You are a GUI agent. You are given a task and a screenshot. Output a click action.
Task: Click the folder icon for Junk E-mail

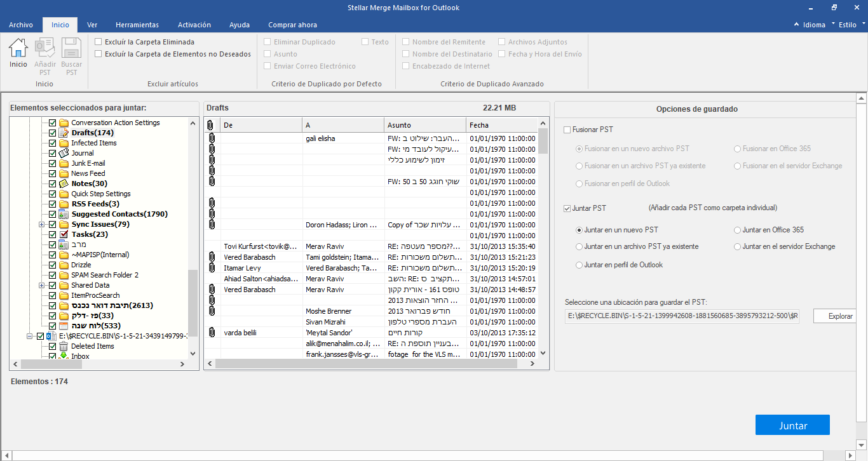(64, 163)
